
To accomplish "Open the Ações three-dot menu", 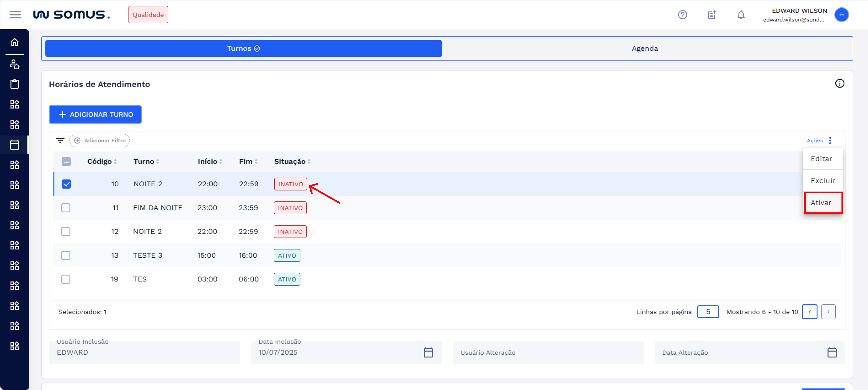I will click(x=830, y=140).
